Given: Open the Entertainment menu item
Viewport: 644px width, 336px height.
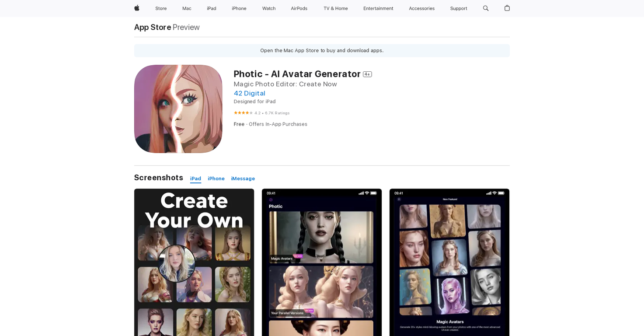Looking at the screenshot, I should pyautogui.click(x=378, y=8).
